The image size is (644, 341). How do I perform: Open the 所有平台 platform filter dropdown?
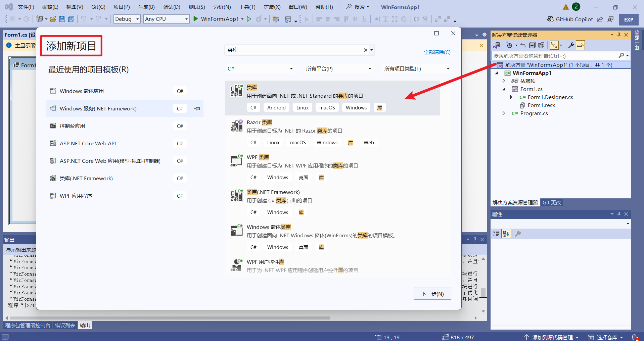click(x=338, y=68)
